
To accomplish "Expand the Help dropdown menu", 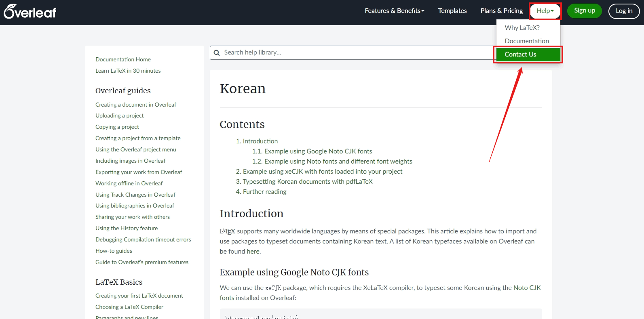I will pos(545,11).
